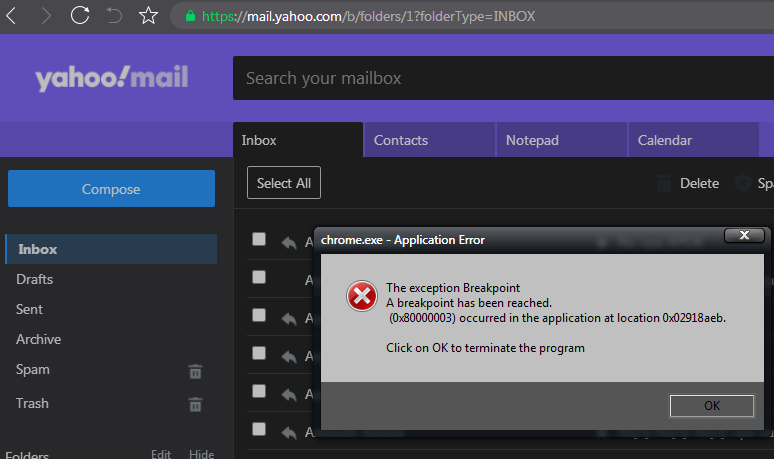Click reply arrow icon on fourth email row
Viewport: 774px width, 459px height.
point(289,356)
